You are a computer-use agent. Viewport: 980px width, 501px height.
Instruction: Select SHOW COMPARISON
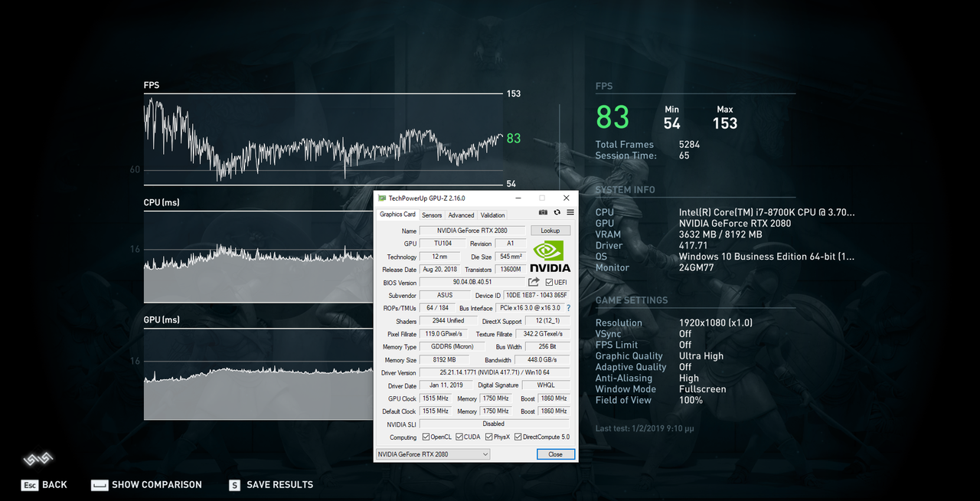point(157,485)
